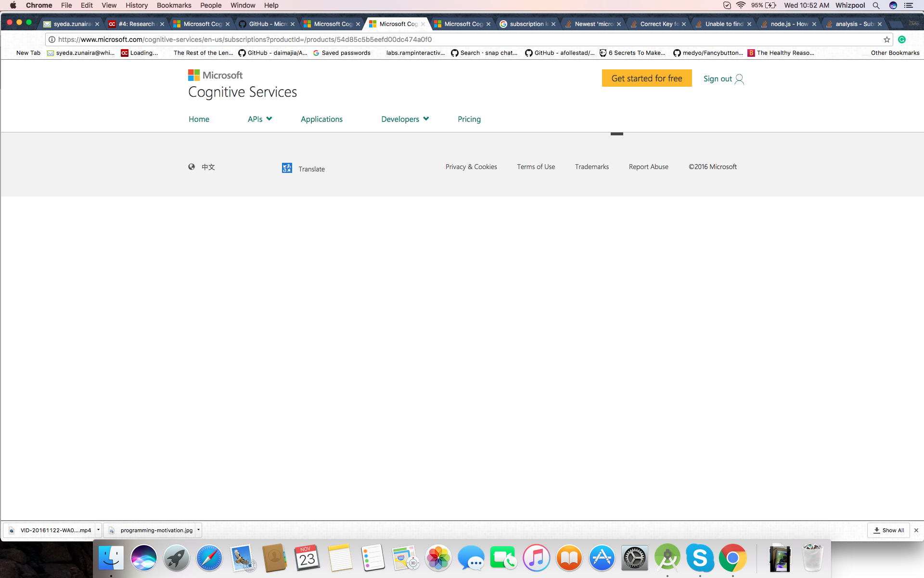This screenshot has height=578, width=924.
Task: View site information icon in address bar
Action: [x=52, y=39]
